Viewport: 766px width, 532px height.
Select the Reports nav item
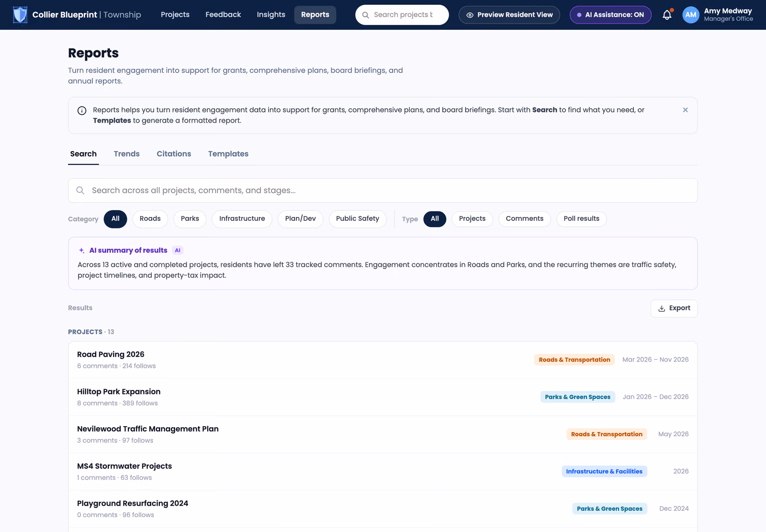pyautogui.click(x=315, y=15)
